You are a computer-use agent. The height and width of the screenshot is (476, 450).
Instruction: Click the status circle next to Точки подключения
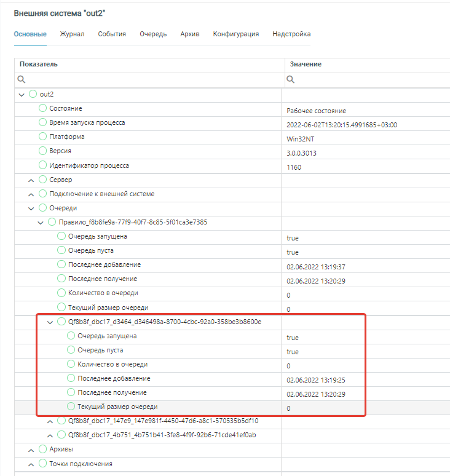(43, 464)
